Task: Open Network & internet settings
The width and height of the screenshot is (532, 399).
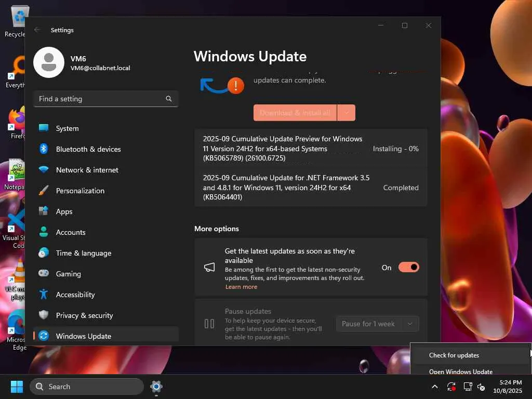Action: coord(106,170)
